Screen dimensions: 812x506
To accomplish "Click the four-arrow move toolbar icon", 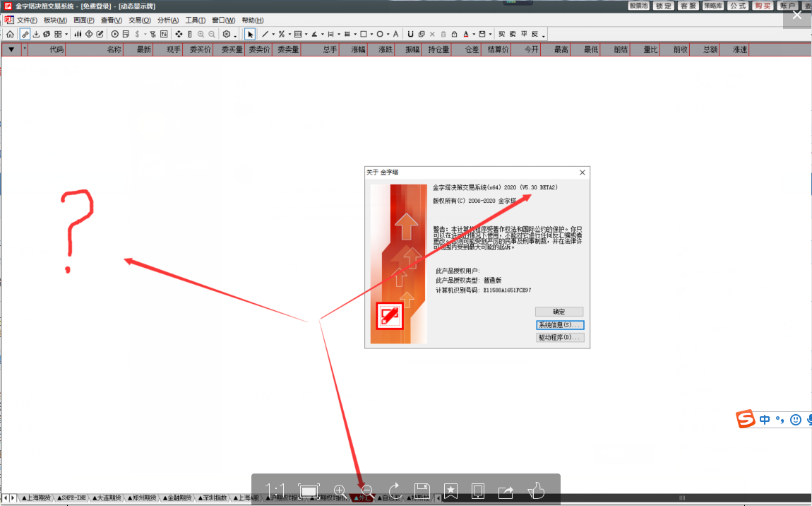I will coord(179,34).
